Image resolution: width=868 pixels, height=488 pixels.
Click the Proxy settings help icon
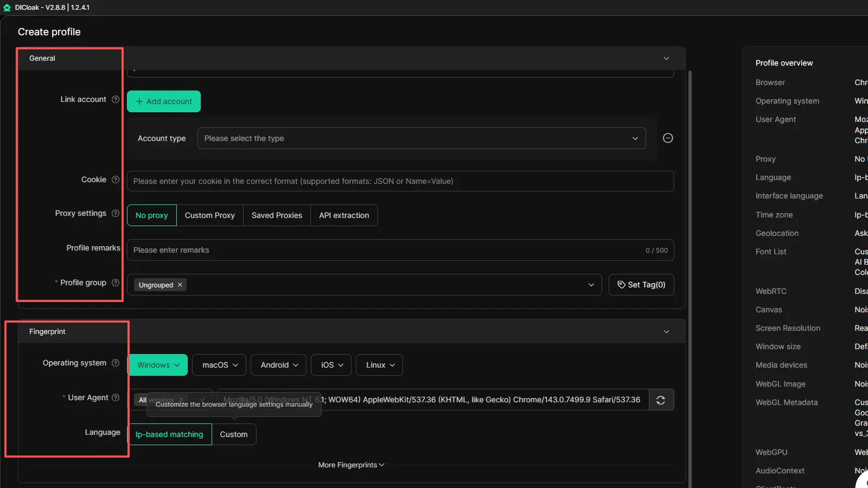(x=116, y=213)
